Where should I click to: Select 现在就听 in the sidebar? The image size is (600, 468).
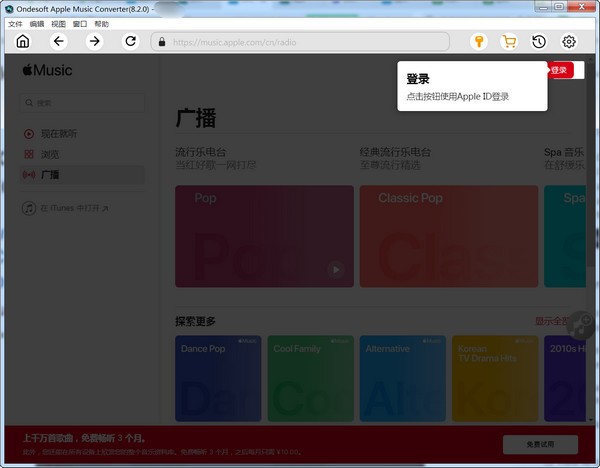58,133
